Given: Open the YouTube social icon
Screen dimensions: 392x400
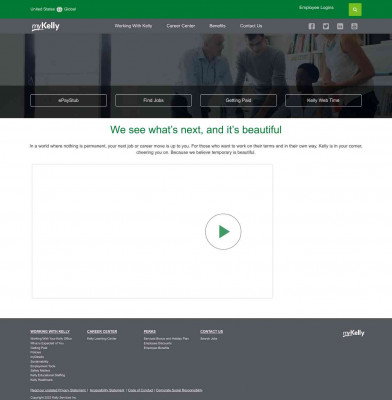Looking at the screenshot, I should tap(354, 26).
